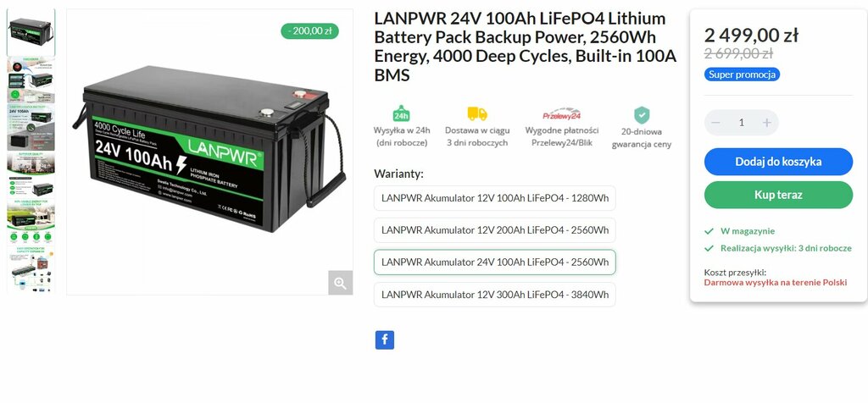Screen dimensions: 868x403
Task: Select variant 12V 200Ah LiFePO4 - 2560Wh
Action: click(495, 230)
